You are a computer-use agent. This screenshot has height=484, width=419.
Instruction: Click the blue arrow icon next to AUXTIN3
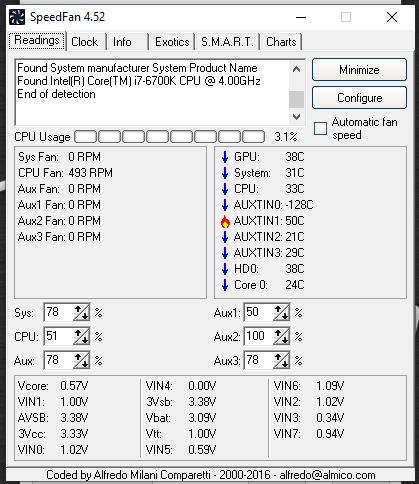225,253
